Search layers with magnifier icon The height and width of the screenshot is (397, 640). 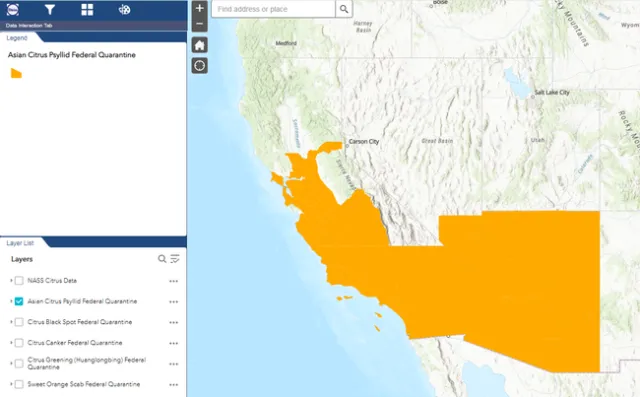[x=162, y=259]
